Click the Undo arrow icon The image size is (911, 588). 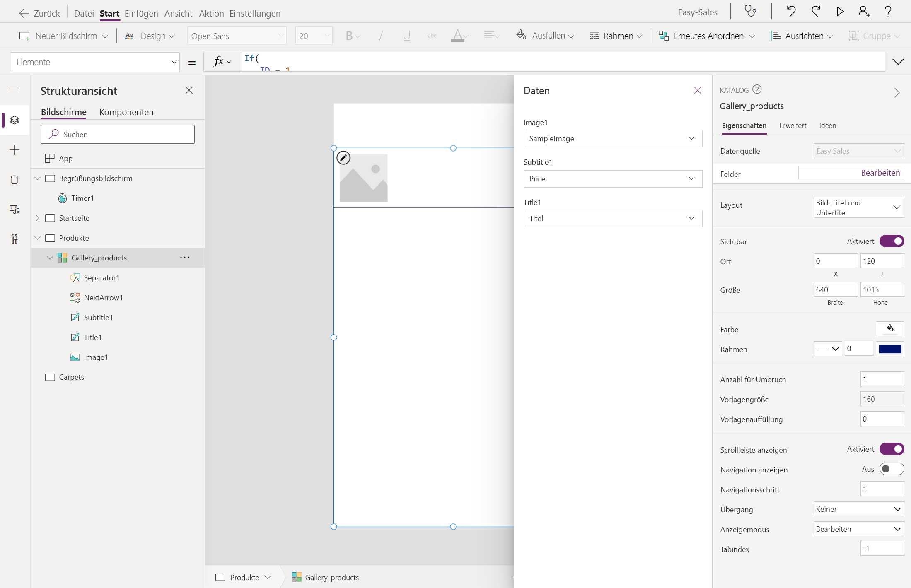(x=791, y=12)
